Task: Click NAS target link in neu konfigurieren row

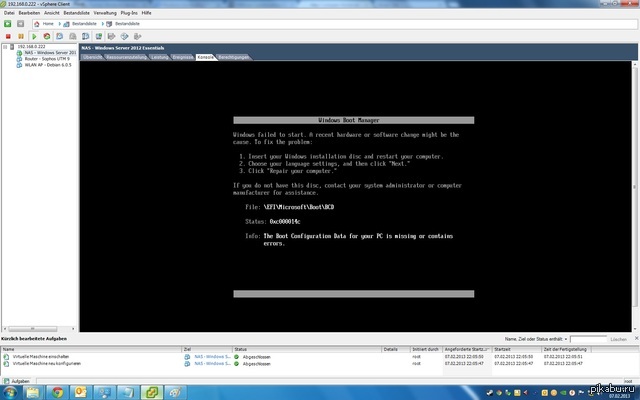Action: (212, 363)
